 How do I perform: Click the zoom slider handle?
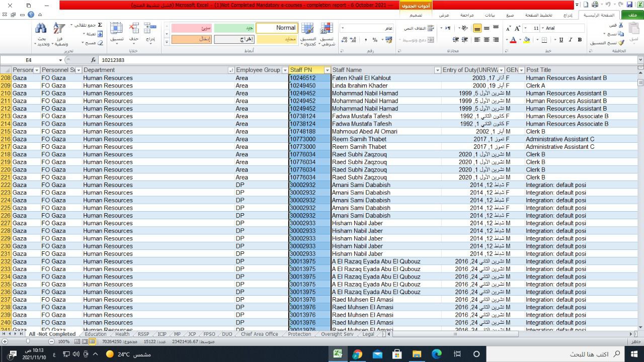pyautogui.click(x=27, y=341)
